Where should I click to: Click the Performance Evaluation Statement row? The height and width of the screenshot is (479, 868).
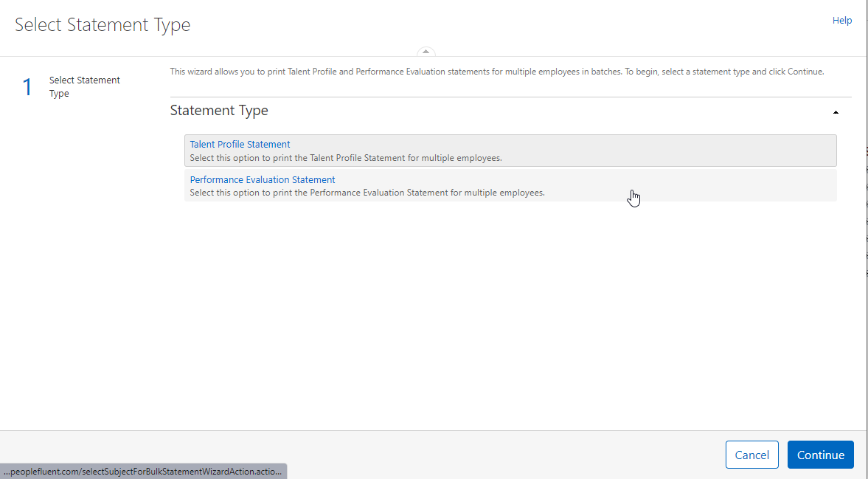pos(509,185)
